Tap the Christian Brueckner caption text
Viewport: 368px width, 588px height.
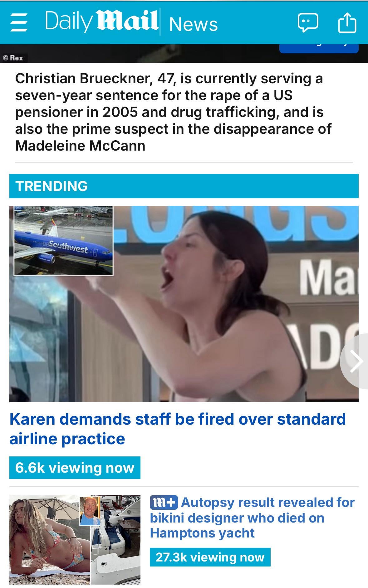[173, 112]
